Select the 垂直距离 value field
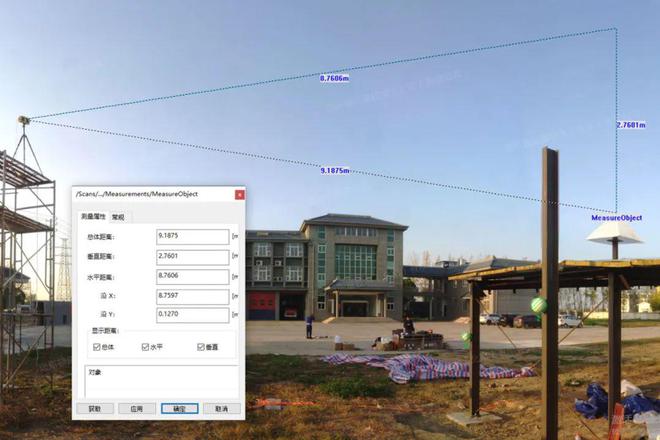Image resolution: width=660 pixels, height=440 pixels. (x=192, y=257)
